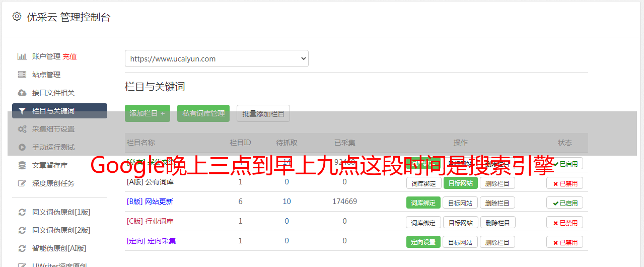This screenshot has height=267, width=644.
Task: Click 删除栏目 in [定向] 定向采集 row
Action: [x=497, y=242]
